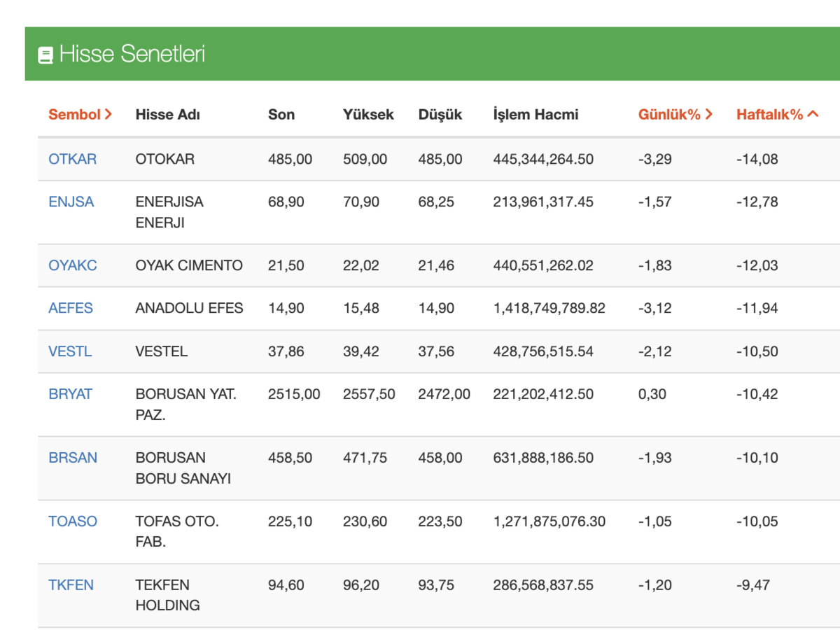Viewport: 840px width, 630px height.
Task: Select AEFES symbol link
Action: (x=71, y=308)
